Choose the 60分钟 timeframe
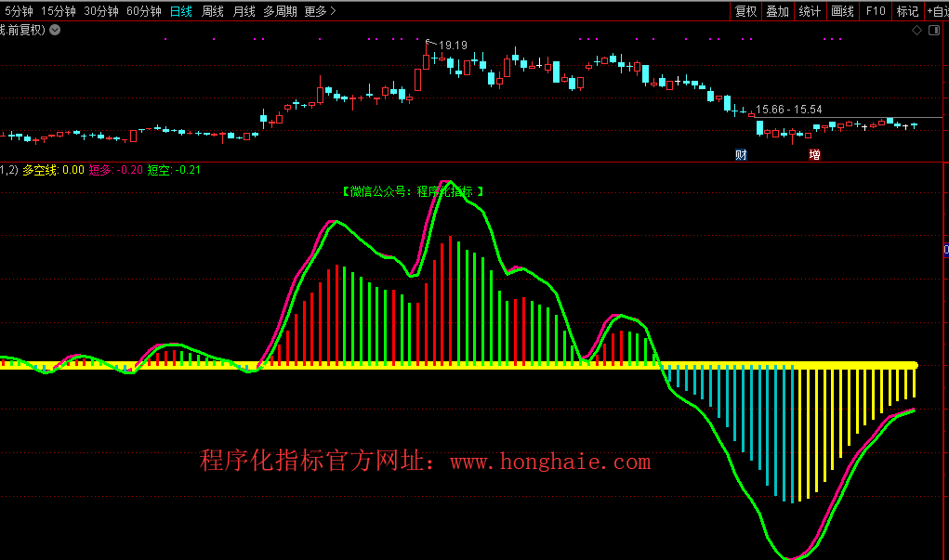This screenshot has width=949, height=560. tap(143, 11)
